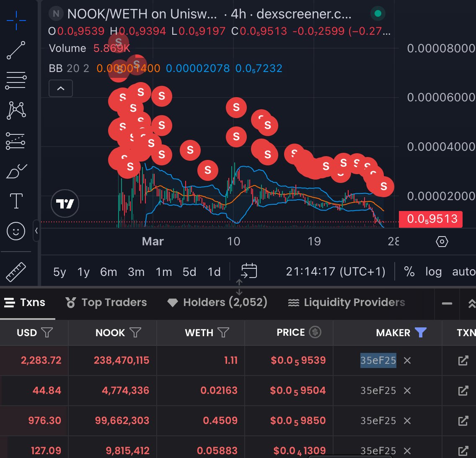476x458 pixels.
Task: Select the crosshair cursor tool
Action: pos(16,21)
